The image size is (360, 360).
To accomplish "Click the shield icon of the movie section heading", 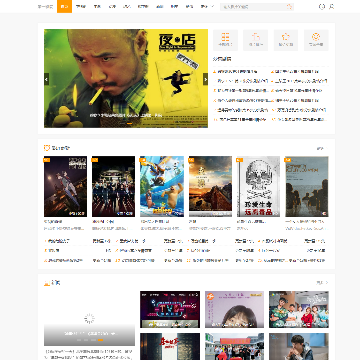I will tap(47, 148).
